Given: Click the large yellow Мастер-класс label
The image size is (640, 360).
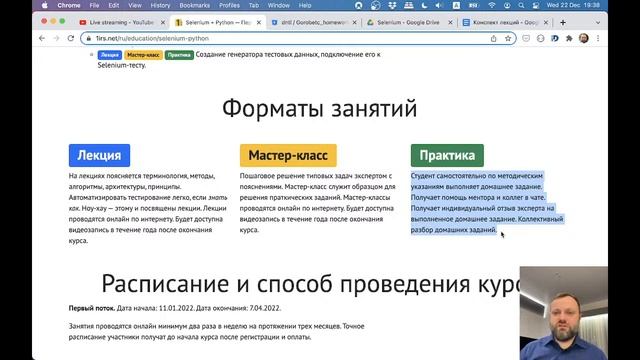Looking at the screenshot, I should click(288, 155).
